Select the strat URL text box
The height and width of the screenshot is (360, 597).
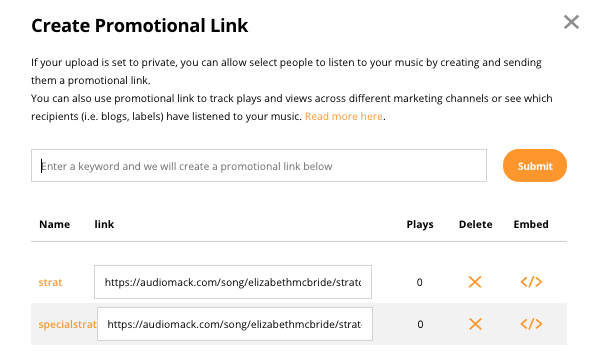pos(233,282)
